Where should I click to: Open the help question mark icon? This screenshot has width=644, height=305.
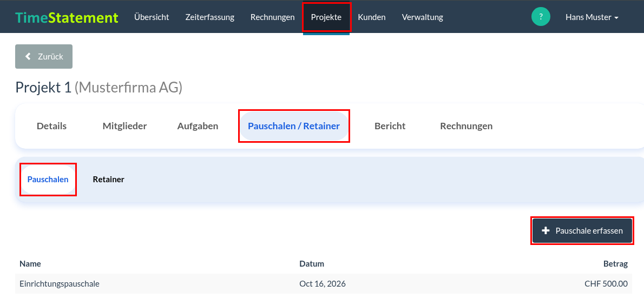click(x=541, y=17)
